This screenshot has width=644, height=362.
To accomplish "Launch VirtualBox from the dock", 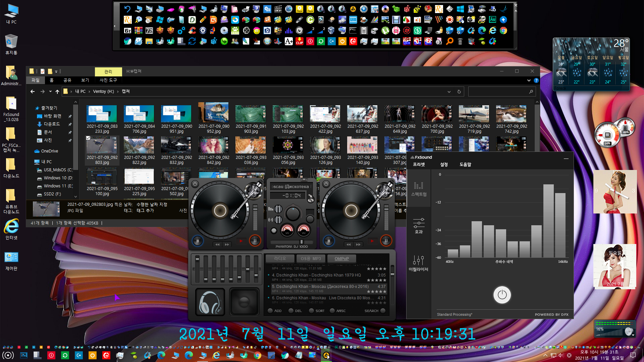I will 331,31.
